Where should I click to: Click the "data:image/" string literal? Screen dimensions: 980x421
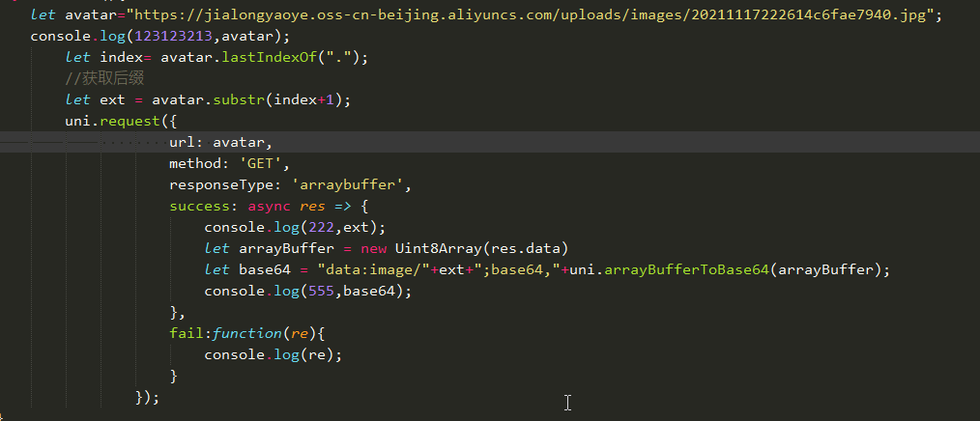pos(374,269)
